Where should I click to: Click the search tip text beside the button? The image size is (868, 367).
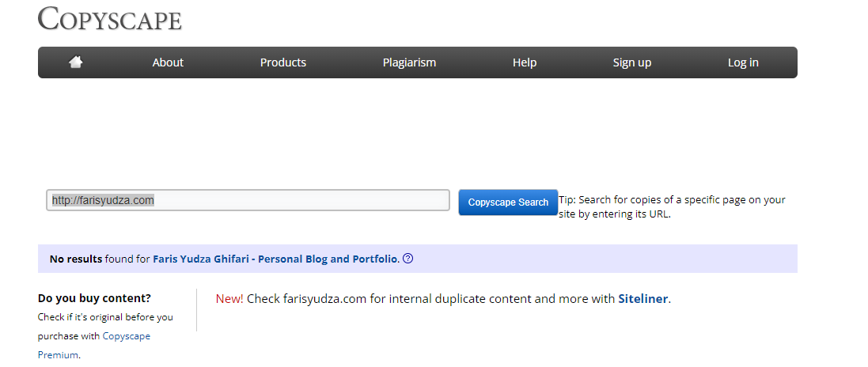coord(672,206)
